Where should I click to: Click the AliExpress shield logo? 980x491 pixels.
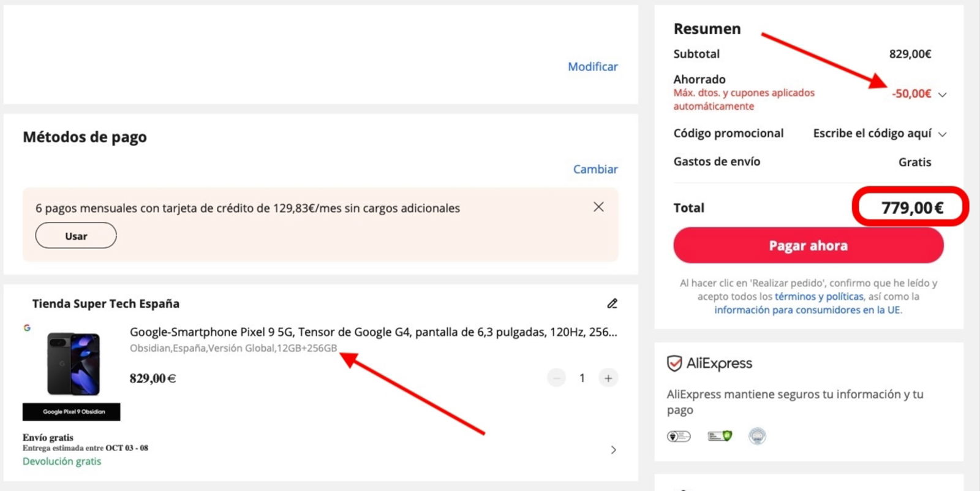pos(674,363)
